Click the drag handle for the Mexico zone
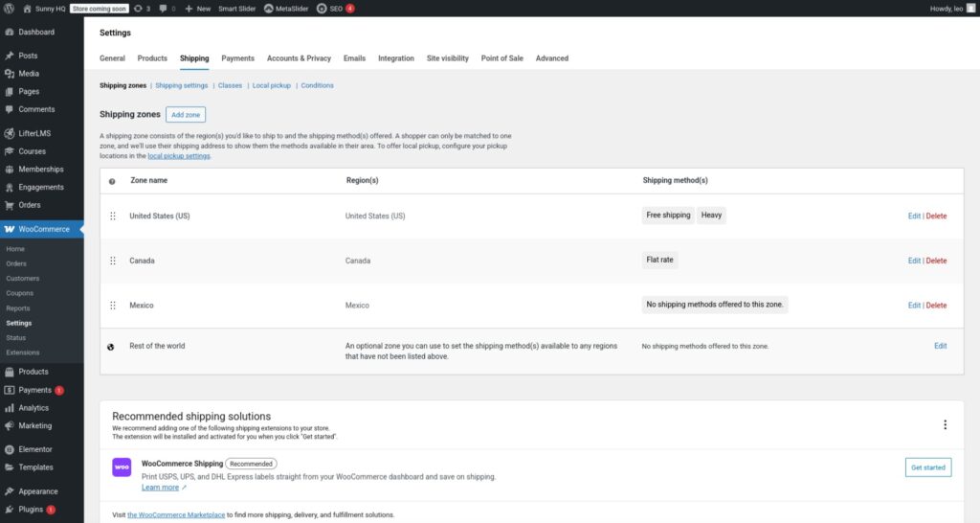The image size is (980, 523). coord(112,306)
